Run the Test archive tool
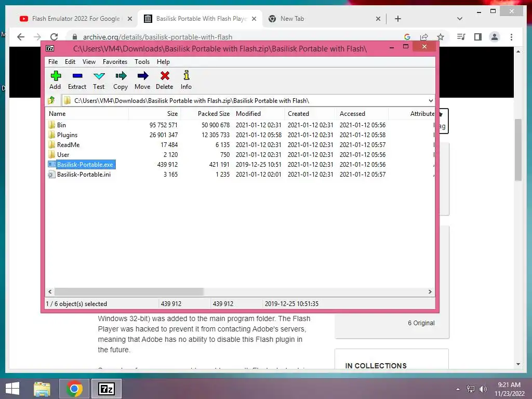The height and width of the screenshot is (399, 532). coord(99,76)
